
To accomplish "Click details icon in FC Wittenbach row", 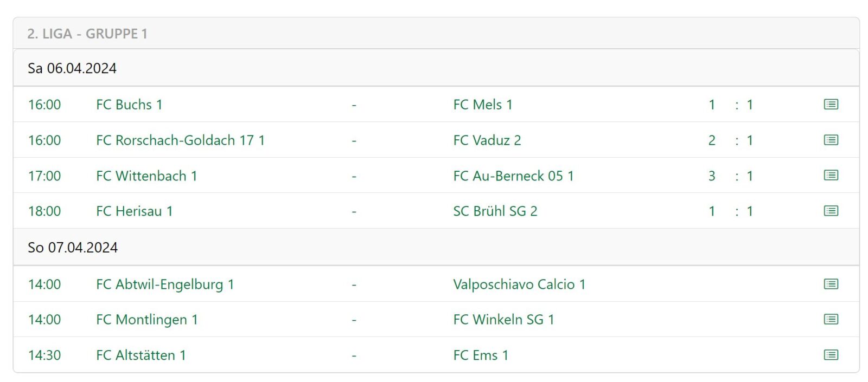I will (831, 175).
